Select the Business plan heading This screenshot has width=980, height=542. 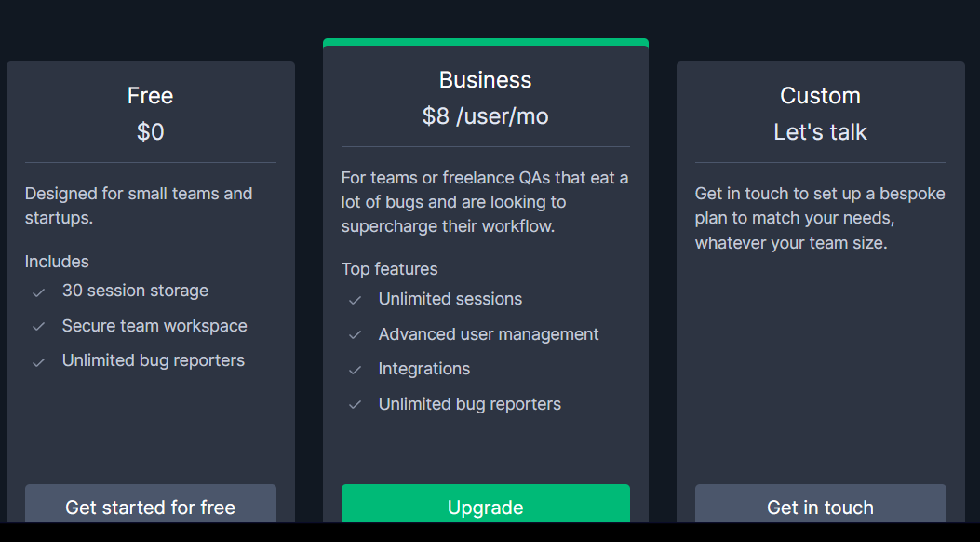[x=485, y=80]
